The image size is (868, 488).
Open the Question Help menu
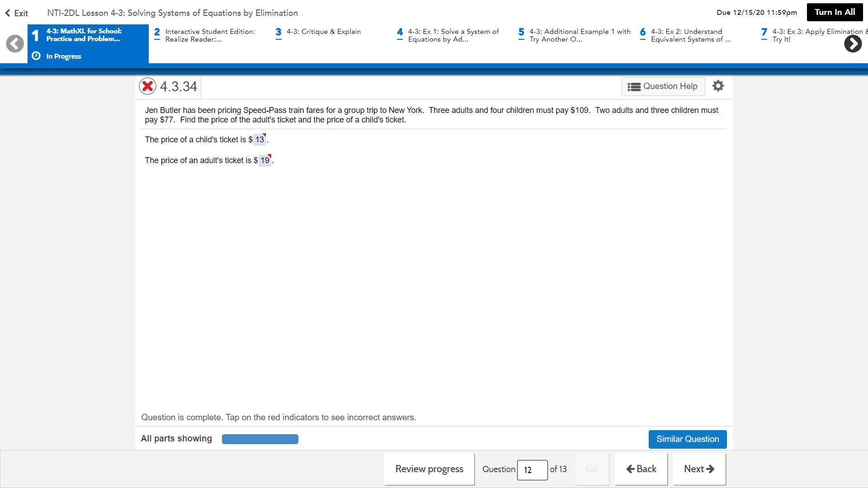(x=663, y=86)
